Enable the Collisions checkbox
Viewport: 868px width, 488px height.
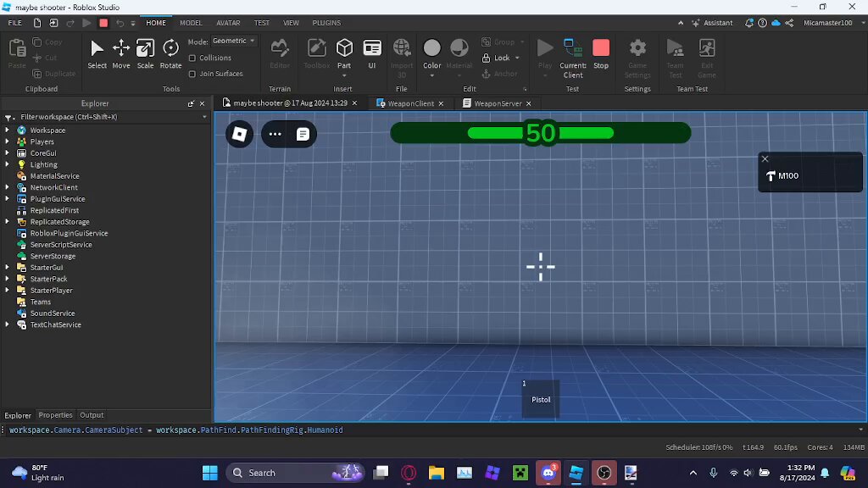192,58
